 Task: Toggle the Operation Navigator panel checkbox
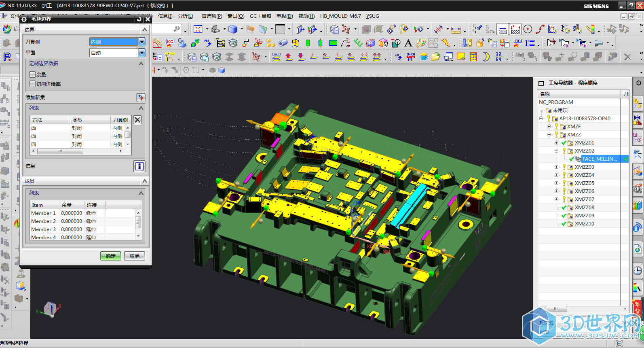[x=541, y=83]
